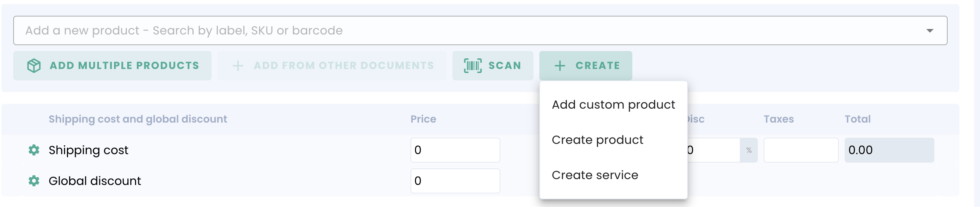Click the Shipping cost price field
The height and width of the screenshot is (207, 980).
[455, 150]
